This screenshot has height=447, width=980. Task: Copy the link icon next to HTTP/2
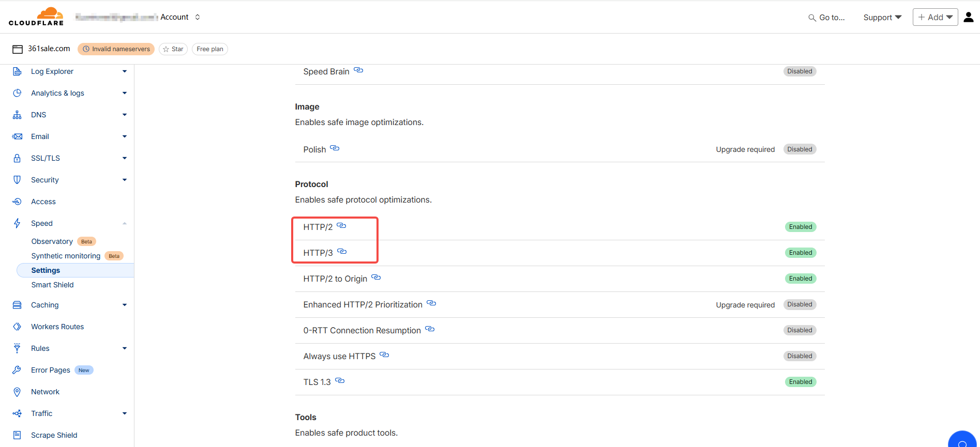tap(341, 226)
